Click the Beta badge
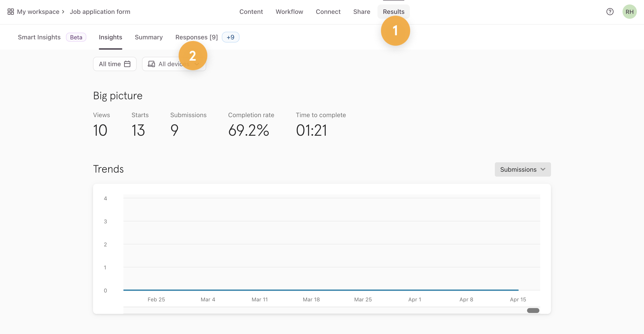This screenshot has height=334, width=644. pos(76,37)
